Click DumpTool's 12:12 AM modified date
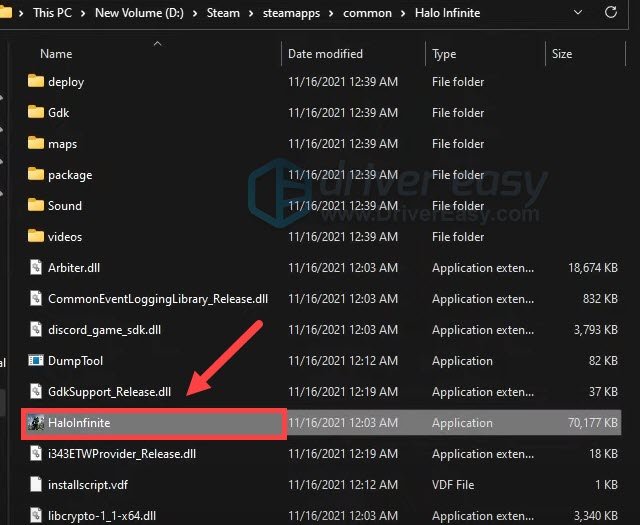Image resolution: width=640 pixels, height=525 pixels. click(x=343, y=361)
